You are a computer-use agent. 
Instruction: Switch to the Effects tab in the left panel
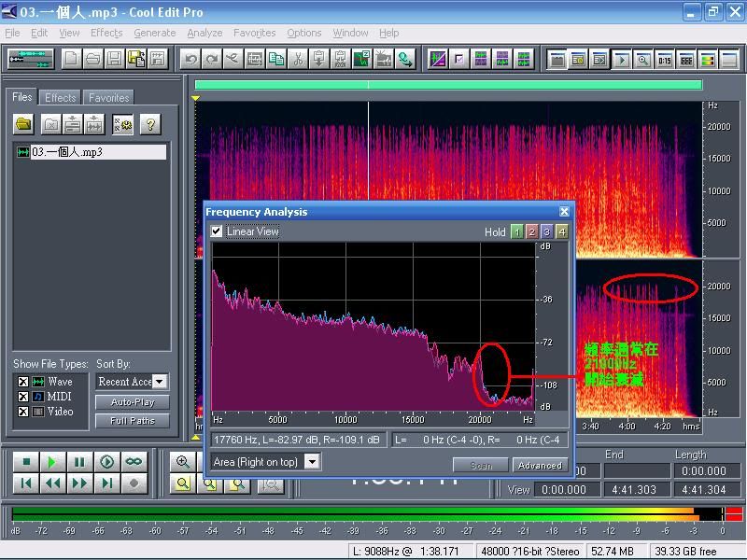61,98
